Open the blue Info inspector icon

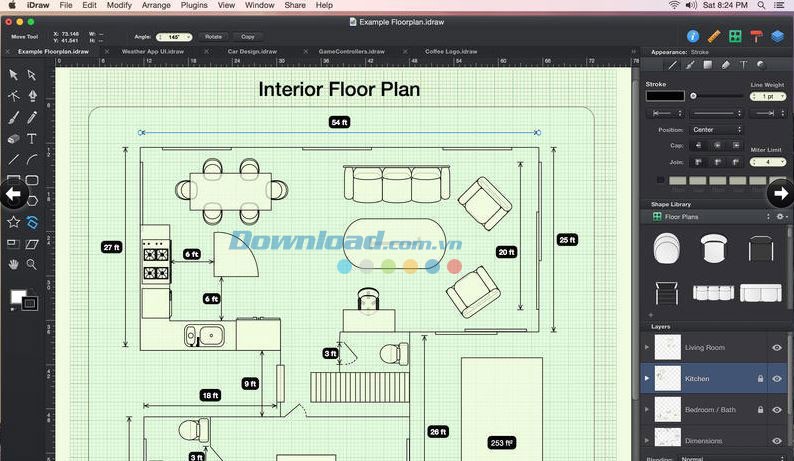(x=693, y=36)
